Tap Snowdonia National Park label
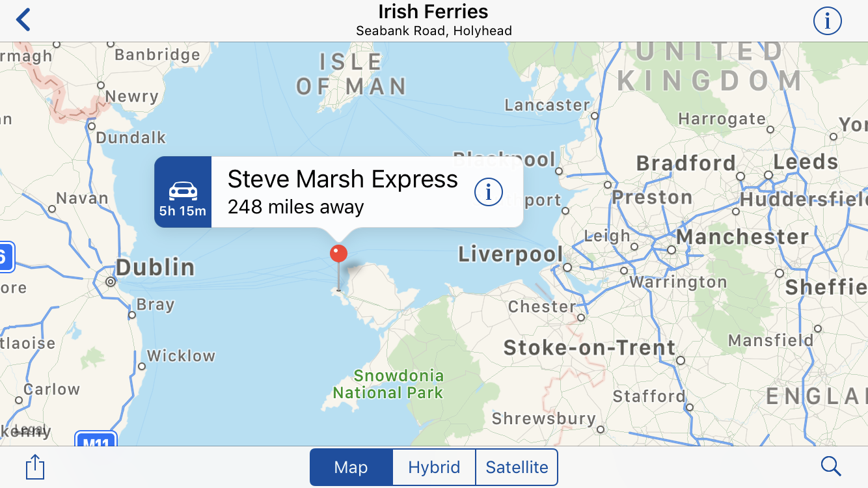 (388, 384)
